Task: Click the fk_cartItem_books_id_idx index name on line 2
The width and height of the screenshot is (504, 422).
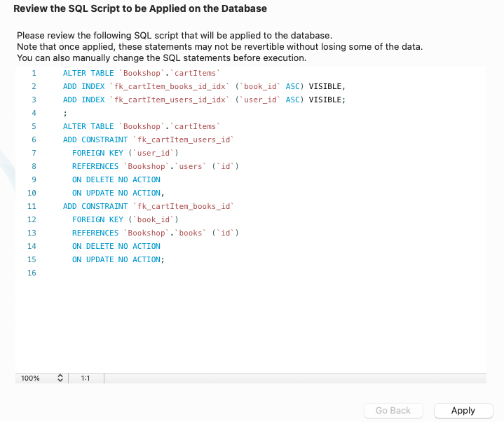Action: [x=170, y=86]
